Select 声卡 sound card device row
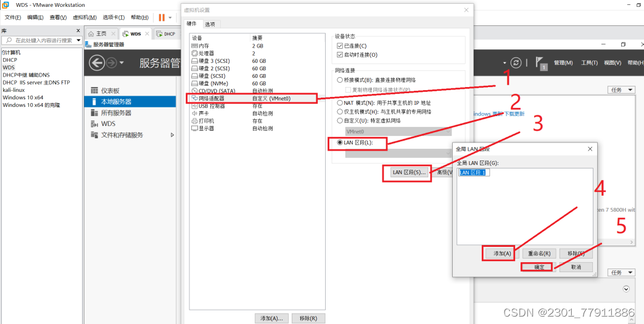This screenshot has height=324, width=644. 257,114
